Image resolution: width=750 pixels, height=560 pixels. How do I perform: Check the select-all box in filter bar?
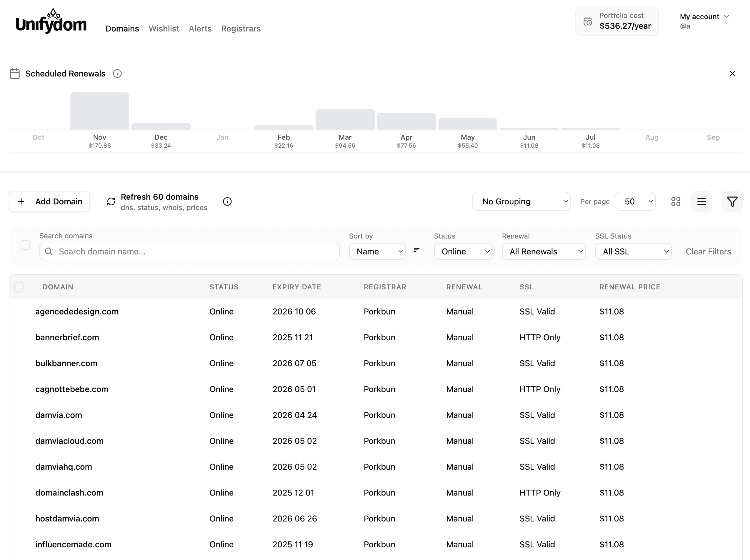click(x=25, y=245)
